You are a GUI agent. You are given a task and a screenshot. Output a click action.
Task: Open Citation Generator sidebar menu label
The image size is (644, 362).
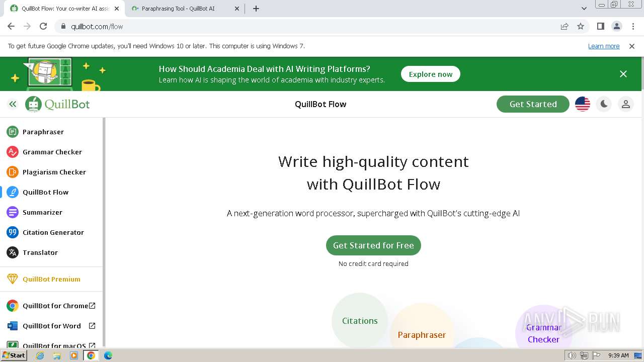[53, 232]
